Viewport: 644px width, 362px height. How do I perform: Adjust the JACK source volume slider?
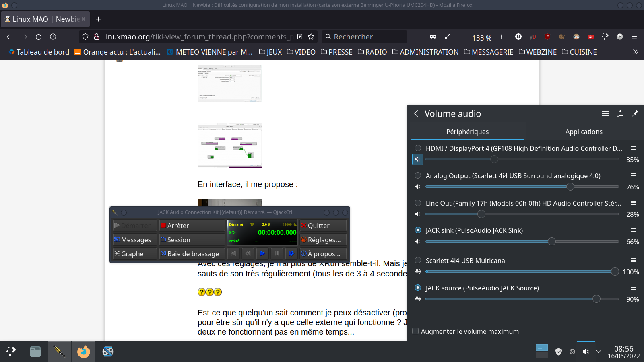(x=522, y=299)
